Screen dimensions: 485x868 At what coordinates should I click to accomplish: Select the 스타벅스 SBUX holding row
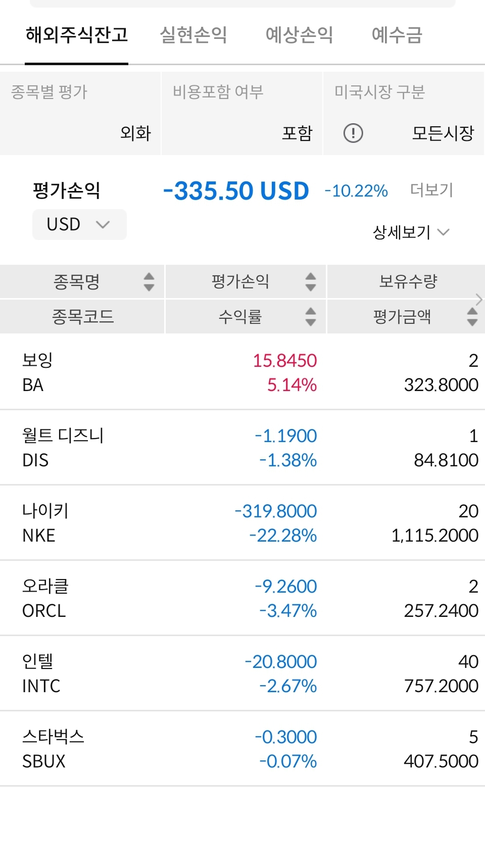coord(243,749)
